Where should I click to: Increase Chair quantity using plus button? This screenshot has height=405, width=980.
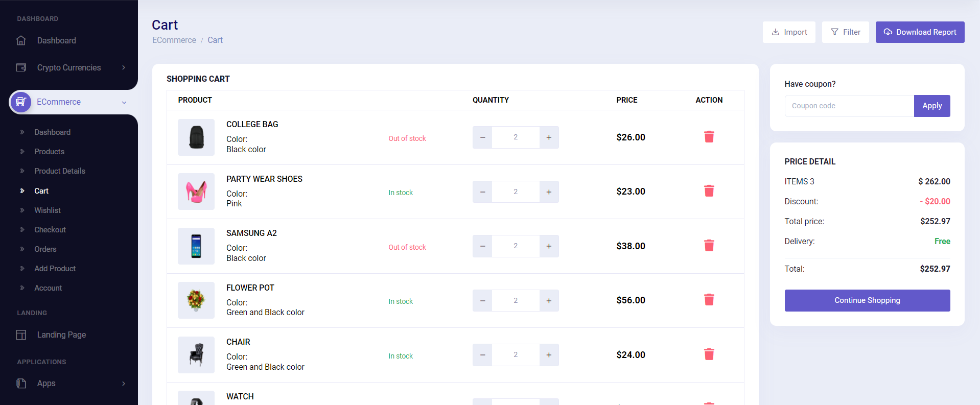[549, 355]
